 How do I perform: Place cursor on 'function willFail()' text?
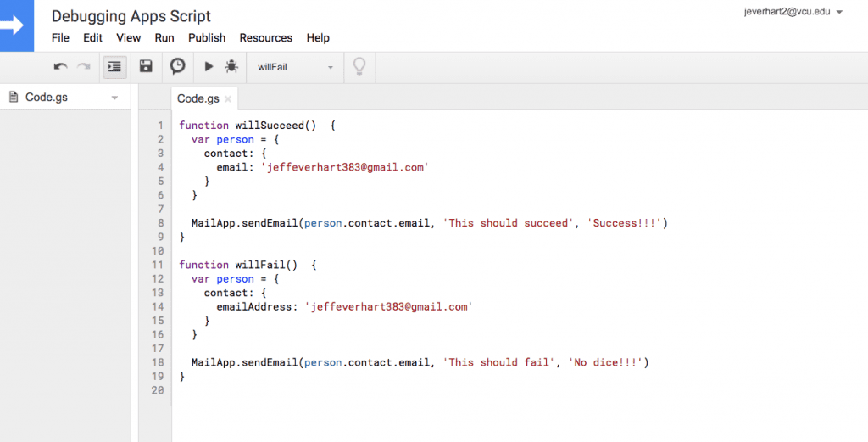coord(238,265)
